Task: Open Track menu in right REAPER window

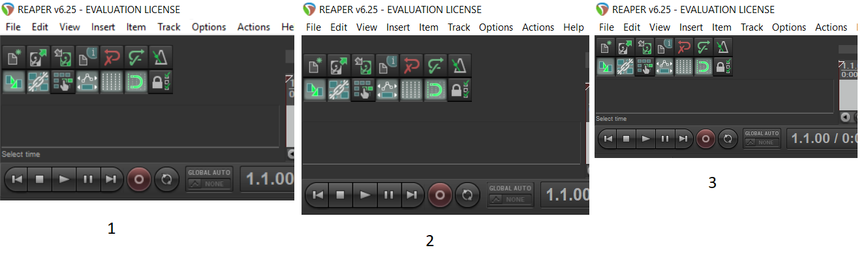Action: click(752, 27)
